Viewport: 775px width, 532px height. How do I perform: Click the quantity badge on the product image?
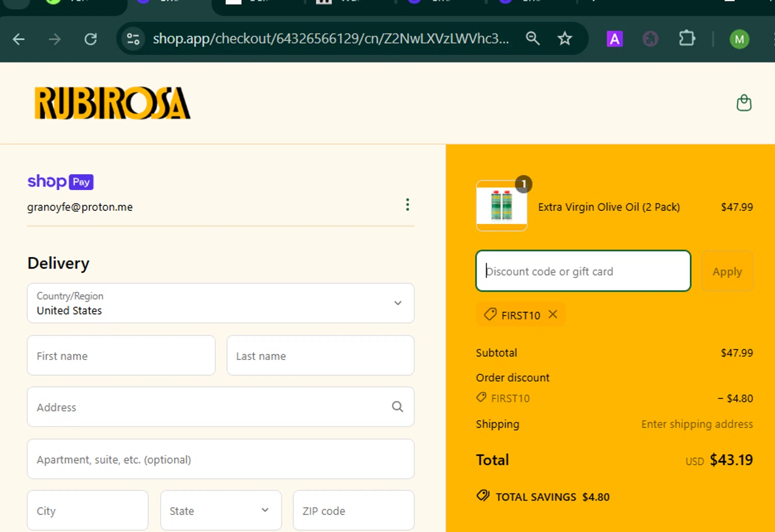click(x=523, y=184)
